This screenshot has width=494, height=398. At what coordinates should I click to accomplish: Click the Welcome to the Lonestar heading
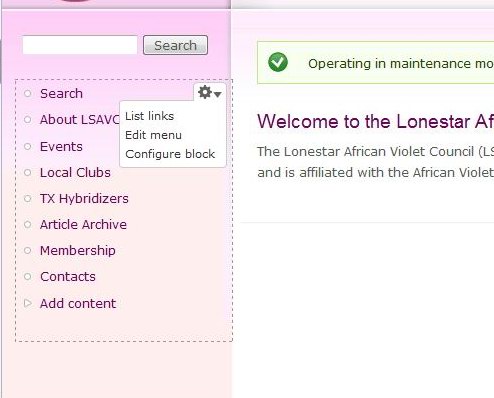pos(375,121)
